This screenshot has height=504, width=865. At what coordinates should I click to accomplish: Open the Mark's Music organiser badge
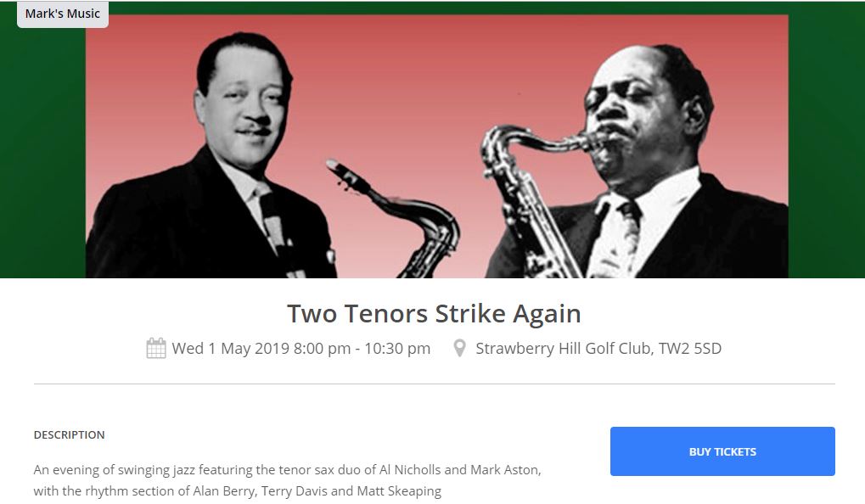pos(63,14)
